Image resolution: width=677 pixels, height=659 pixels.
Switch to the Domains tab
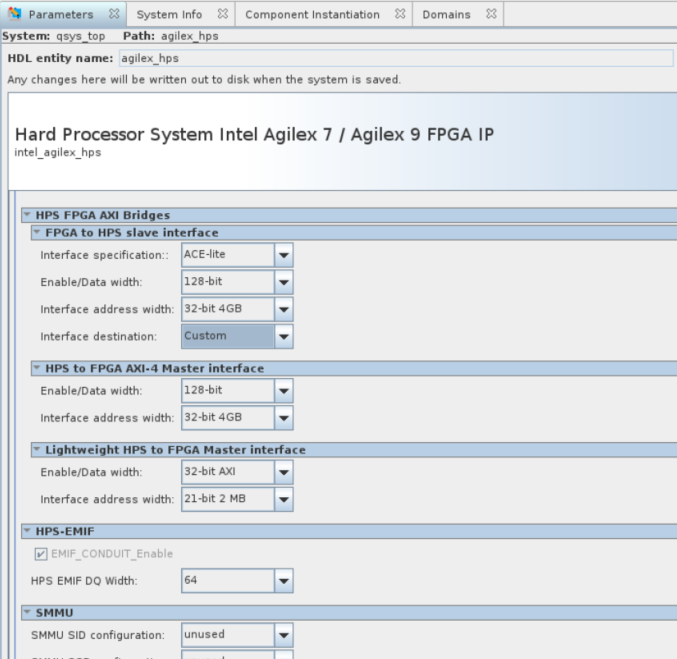click(446, 15)
